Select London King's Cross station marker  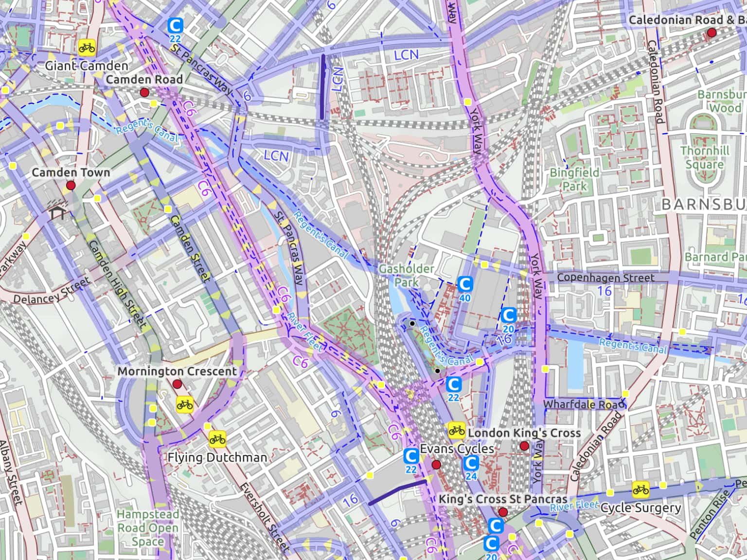pos(524,446)
